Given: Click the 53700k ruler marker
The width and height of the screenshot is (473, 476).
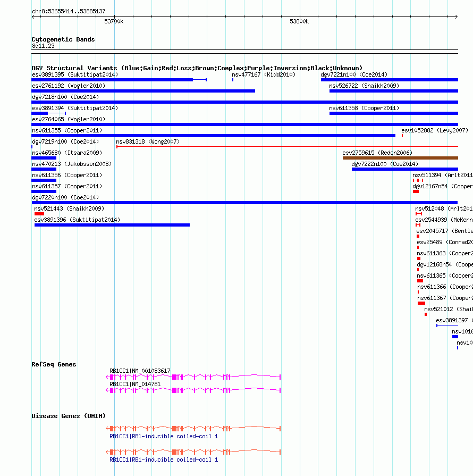Looking at the screenshot, I should [114, 22].
